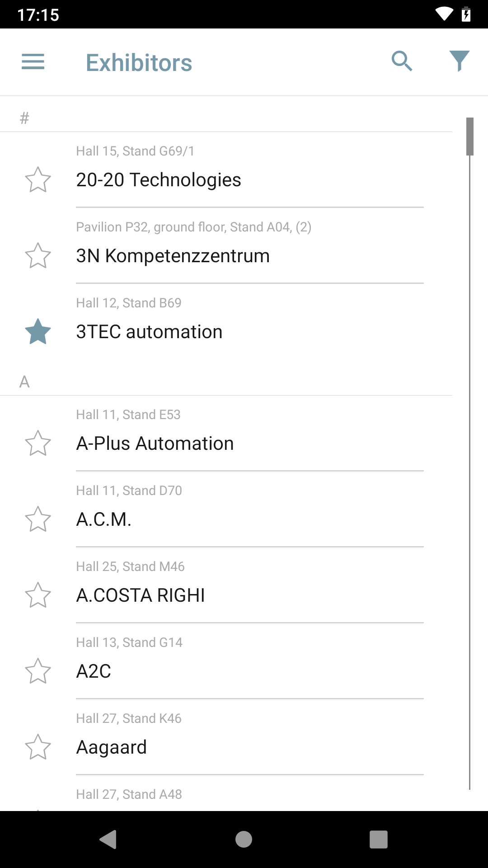Click the fast-scroll thumb on scrollbar
Image resolution: width=488 pixels, height=868 pixels.
coord(470,137)
